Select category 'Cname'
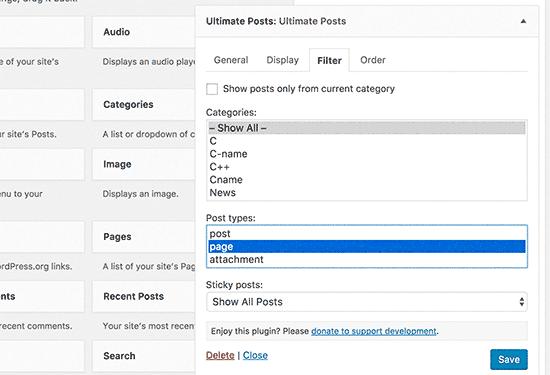 pyautogui.click(x=367, y=180)
